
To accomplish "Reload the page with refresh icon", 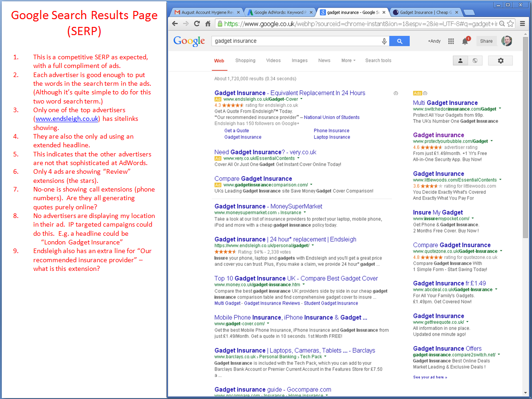I will click(x=197, y=24).
